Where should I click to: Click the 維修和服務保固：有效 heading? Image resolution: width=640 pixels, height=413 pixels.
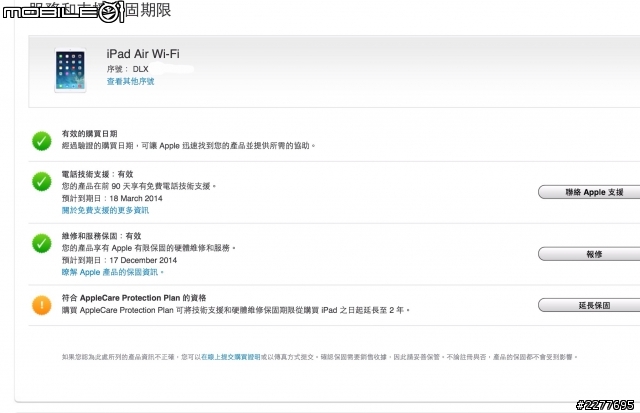102,236
